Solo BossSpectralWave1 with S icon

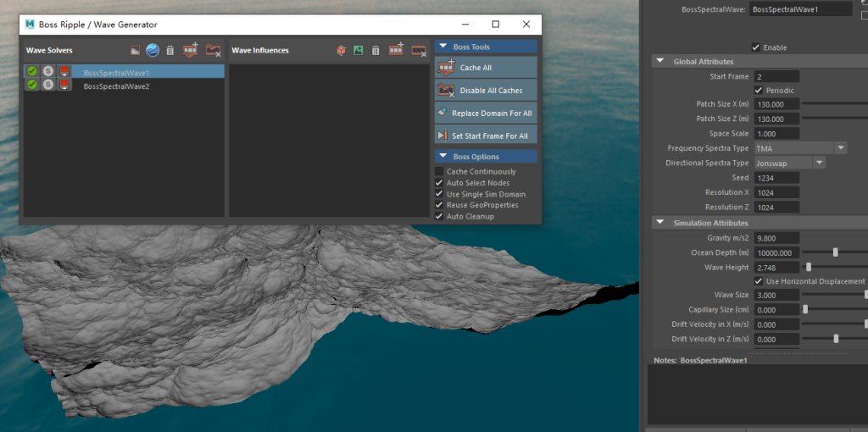point(48,71)
